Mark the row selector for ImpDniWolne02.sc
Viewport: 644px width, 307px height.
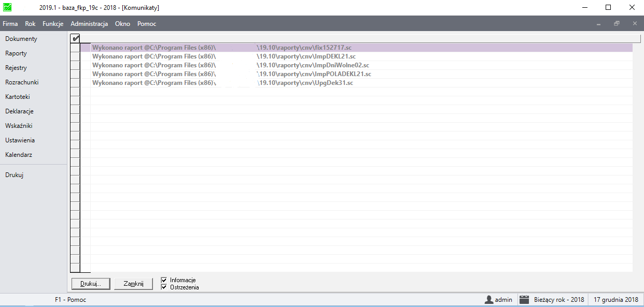[75, 65]
